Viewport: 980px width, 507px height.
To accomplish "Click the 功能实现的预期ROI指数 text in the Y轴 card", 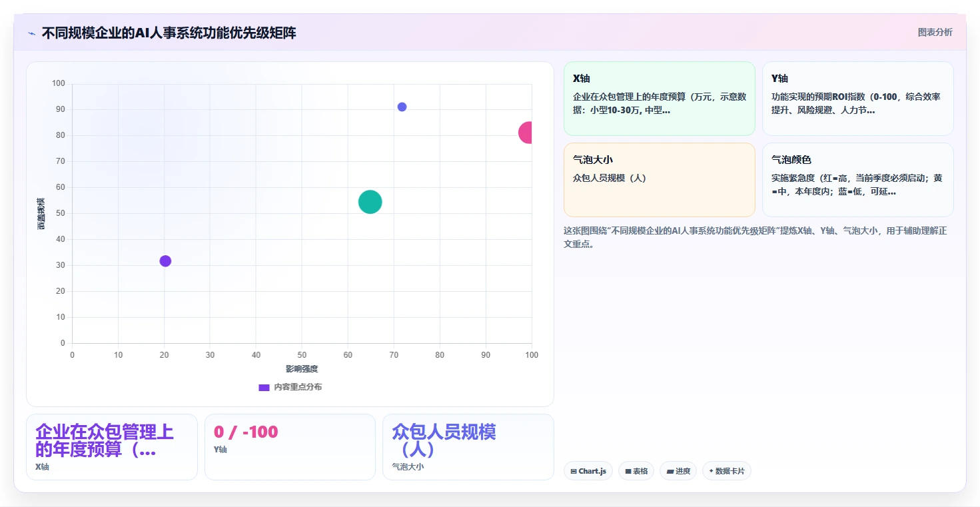I will point(856,103).
